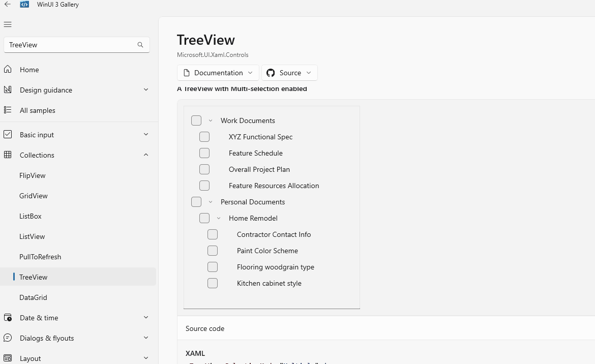Click the GitHub icon in Source button
The height and width of the screenshot is (364, 595).
pyautogui.click(x=270, y=73)
